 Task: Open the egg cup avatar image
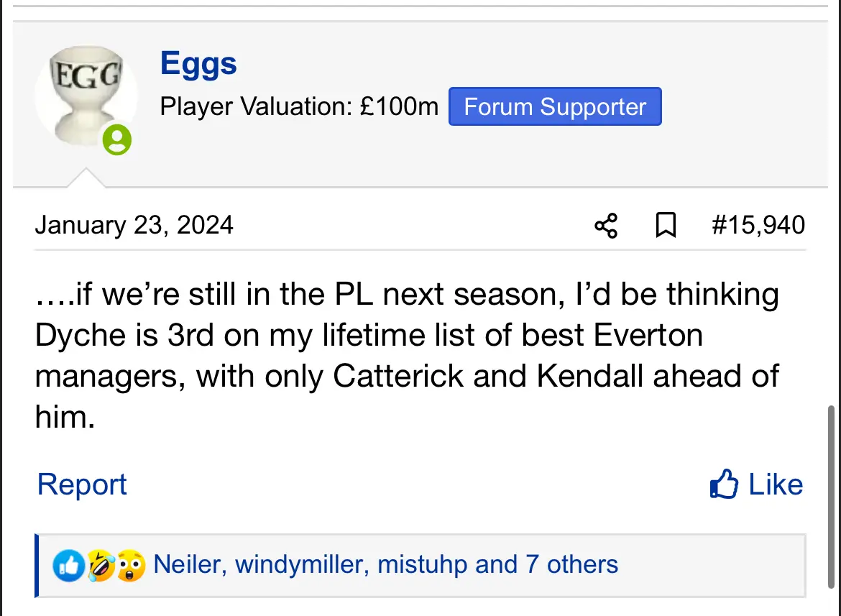point(85,97)
